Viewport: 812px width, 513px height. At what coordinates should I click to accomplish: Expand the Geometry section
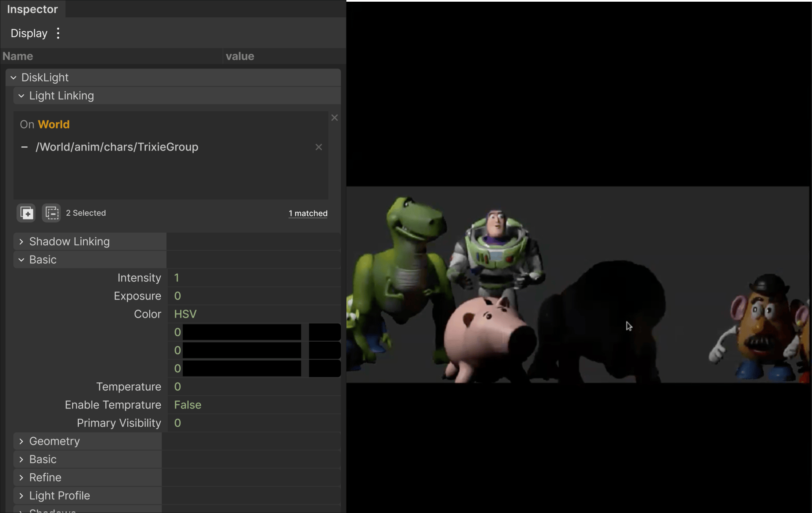coord(21,441)
